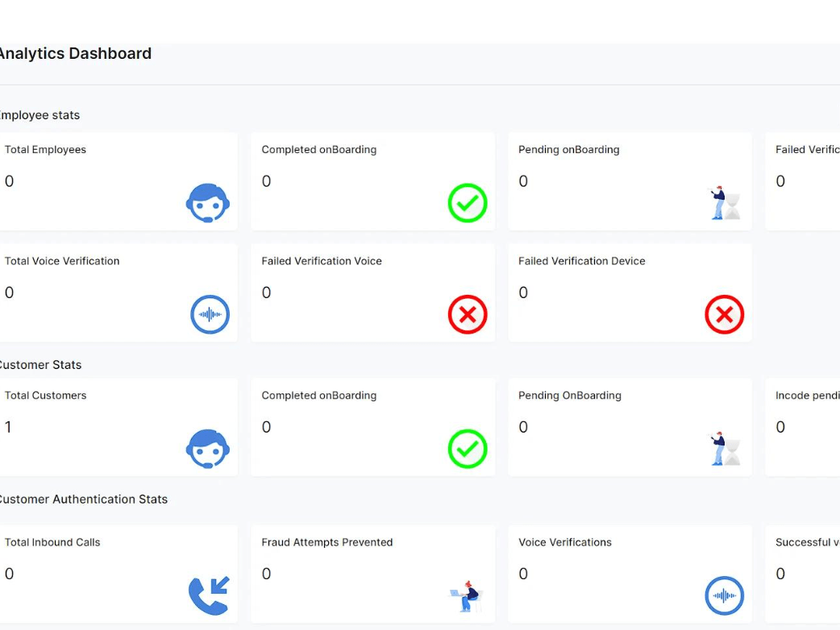840x630 pixels.
Task: Click the Total Inbound Calls value 0
Action: (x=9, y=574)
